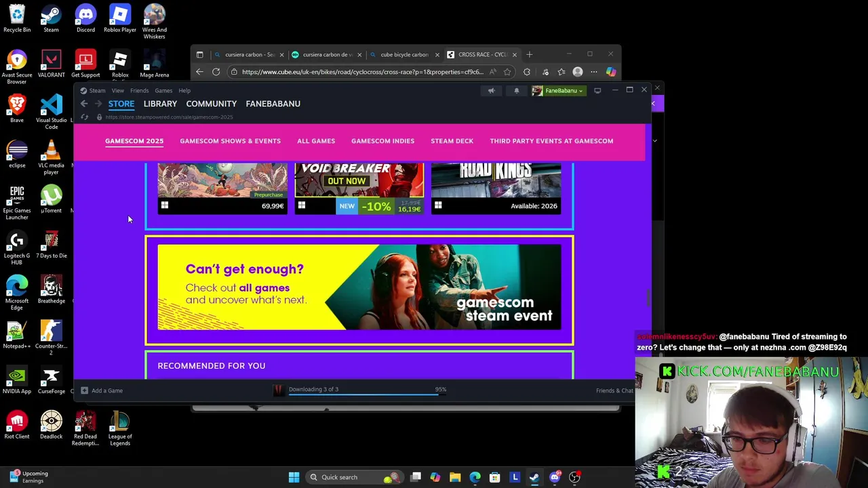
Task: Open Copilot in Edge toolbar
Action: click(611, 72)
